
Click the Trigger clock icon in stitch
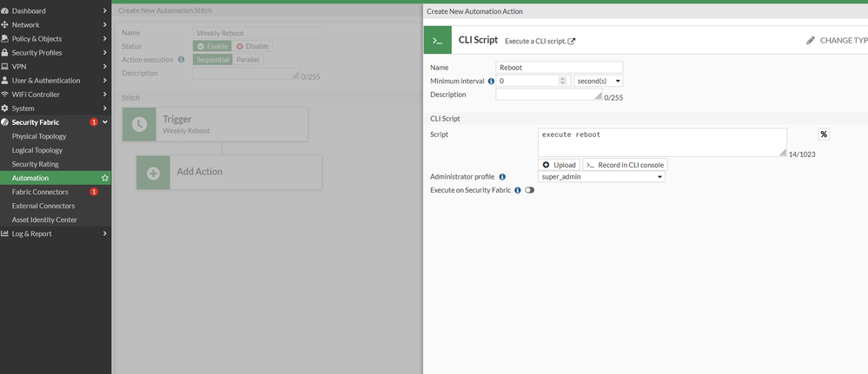(139, 124)
